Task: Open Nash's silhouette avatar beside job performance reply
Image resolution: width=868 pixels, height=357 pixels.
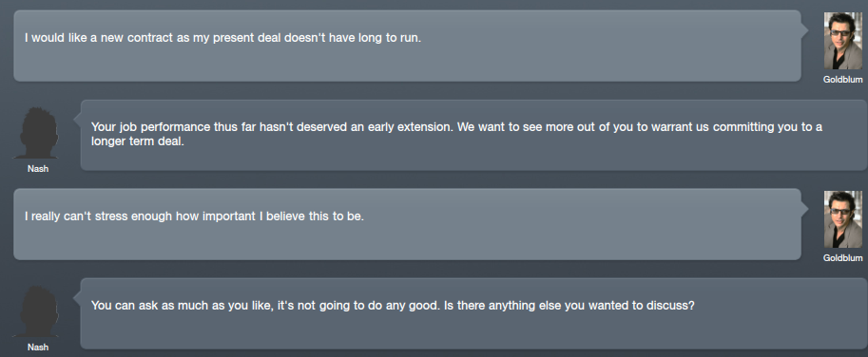Action: [38, 133]
